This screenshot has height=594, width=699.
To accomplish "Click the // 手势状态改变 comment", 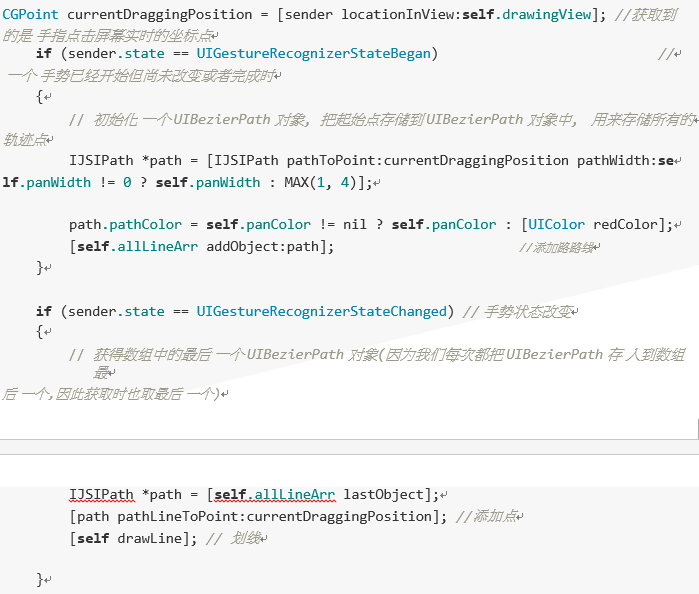I will click(517, 312).
